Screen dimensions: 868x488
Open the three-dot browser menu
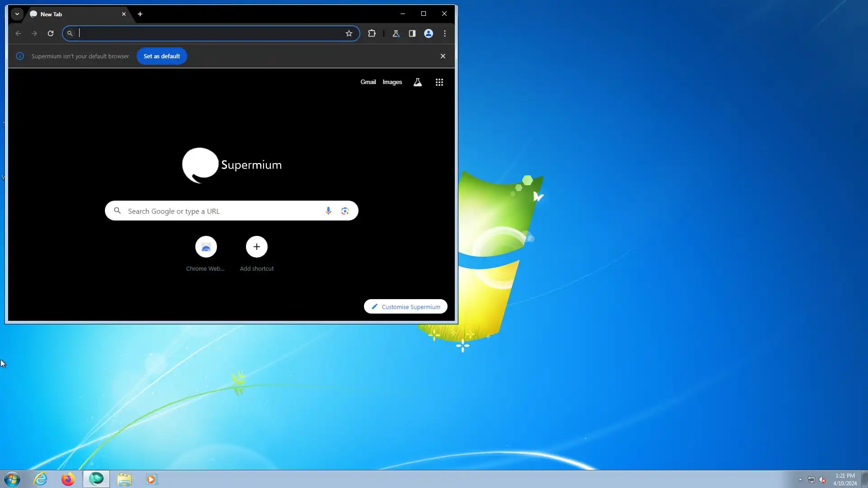coord(445,33)
